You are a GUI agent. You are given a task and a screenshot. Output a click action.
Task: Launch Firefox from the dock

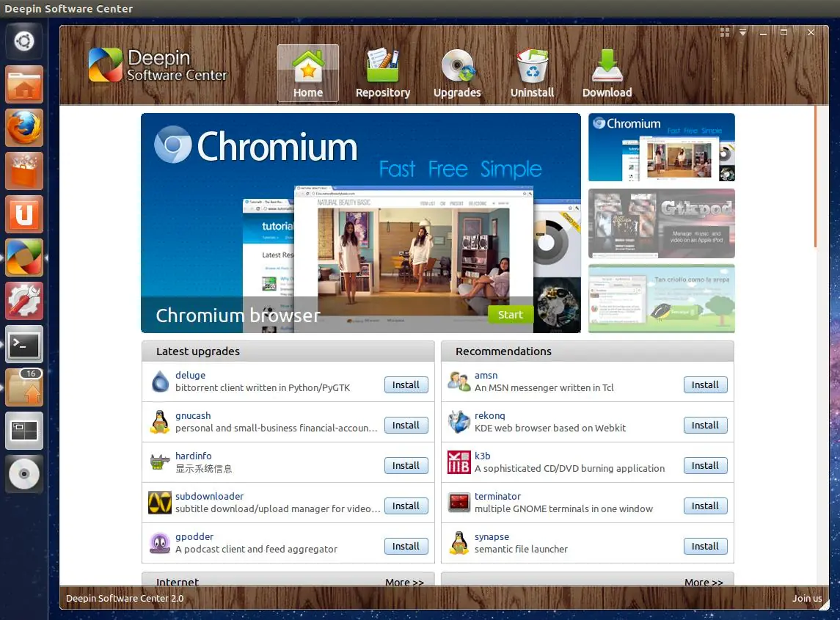tap(24, 128)
